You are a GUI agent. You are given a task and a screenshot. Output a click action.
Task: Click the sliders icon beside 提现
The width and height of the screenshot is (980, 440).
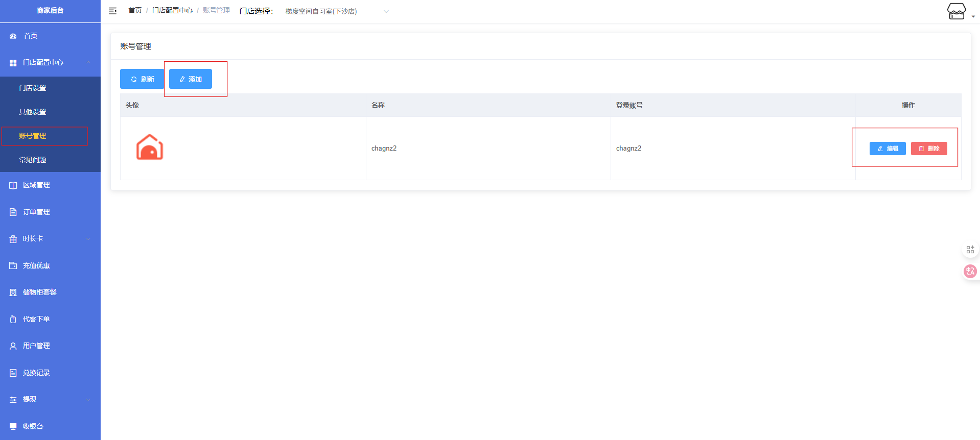(13, 400)
